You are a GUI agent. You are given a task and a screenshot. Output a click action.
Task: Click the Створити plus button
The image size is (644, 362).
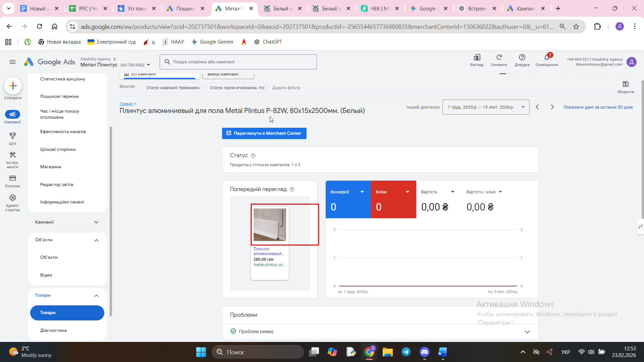tap(13, 86)
